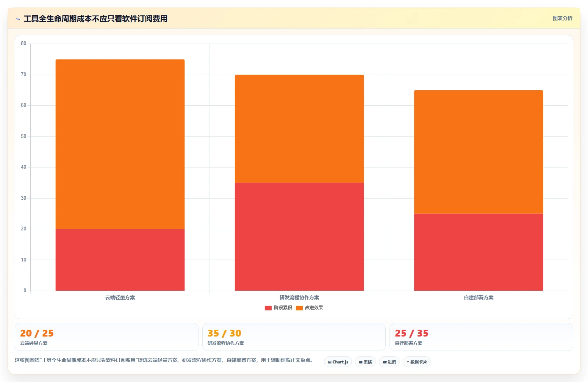The width and height of the screenshot is (588, 382).
Task: Click orange bar segment of 研发流程协作方案
Action: [x=299, y=129]
